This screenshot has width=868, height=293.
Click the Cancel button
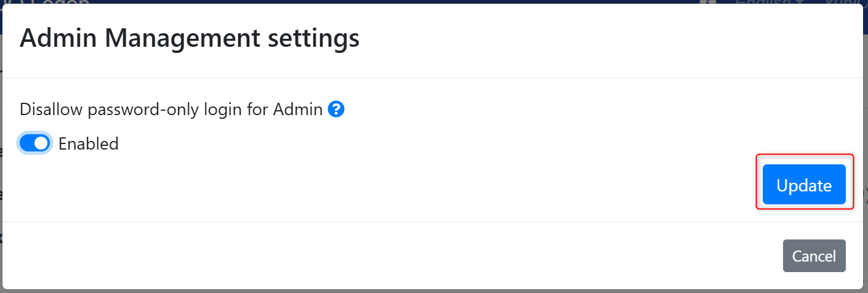(x=814, y=256)
